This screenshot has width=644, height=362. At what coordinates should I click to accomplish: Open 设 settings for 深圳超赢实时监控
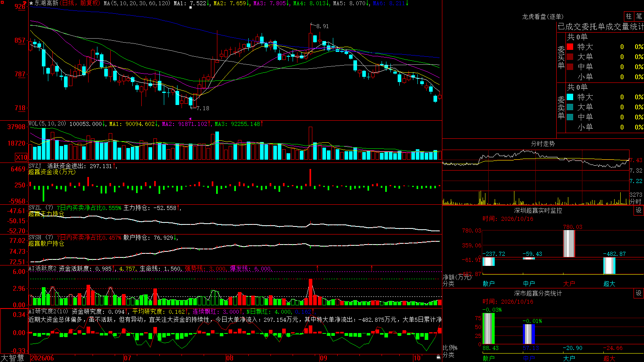tap(639, 210)
